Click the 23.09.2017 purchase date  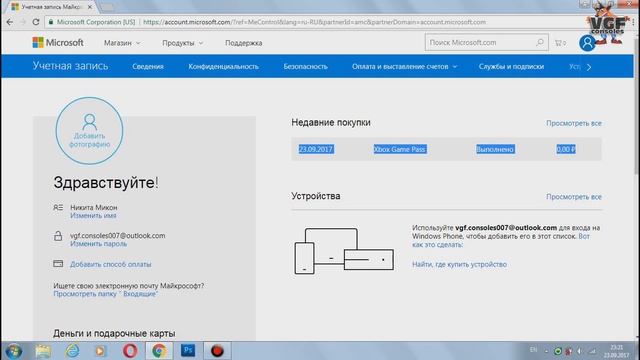tap(316, 149)
